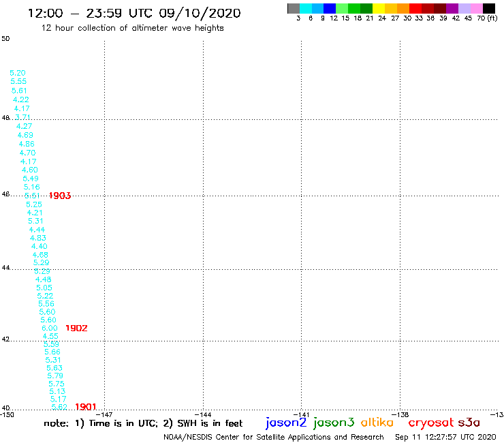Image resolution: width=504 pixels, height=443 pixels.
Task: Select the red time marker 1902
Action: click(76, 328)
